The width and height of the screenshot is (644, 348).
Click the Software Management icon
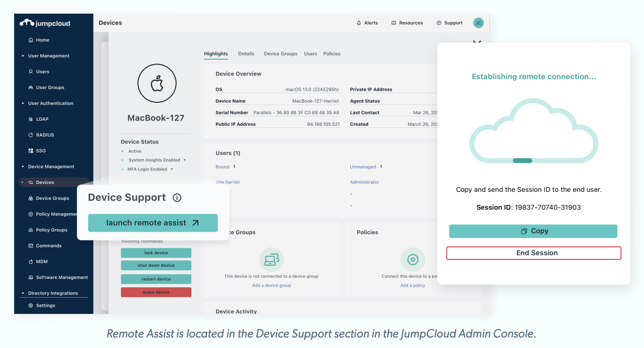click(31, 277)
